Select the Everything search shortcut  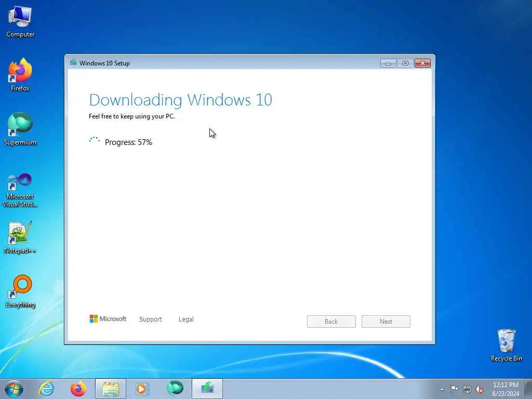[x=20, y=291]
